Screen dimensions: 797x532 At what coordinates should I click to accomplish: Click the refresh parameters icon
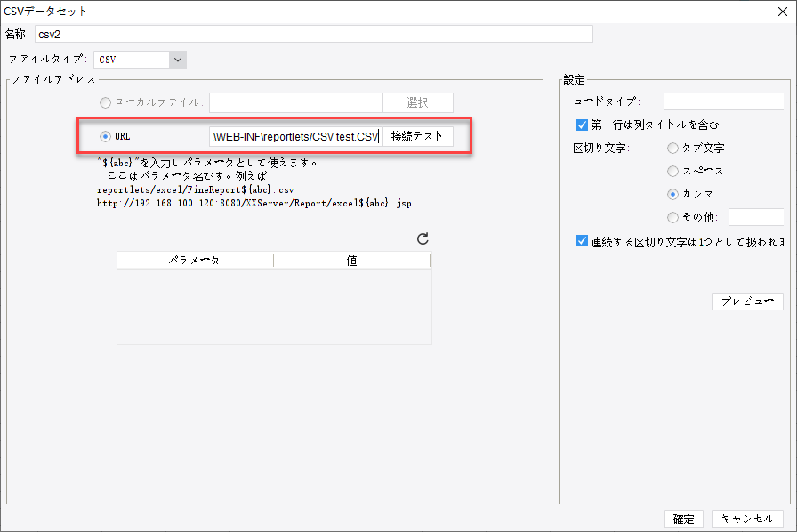(423, 238)
